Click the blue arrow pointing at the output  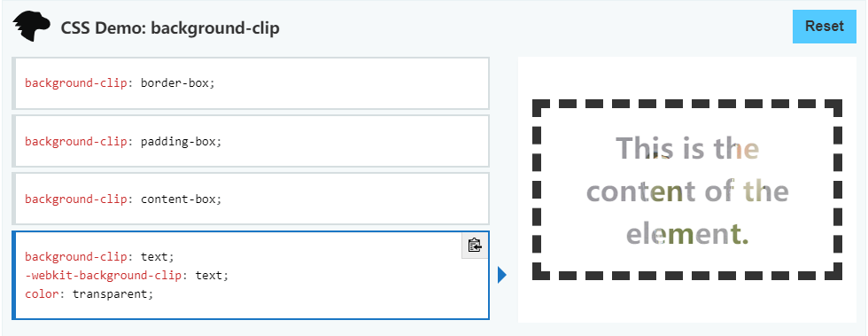pyautogui.click(x=501, y=275)
